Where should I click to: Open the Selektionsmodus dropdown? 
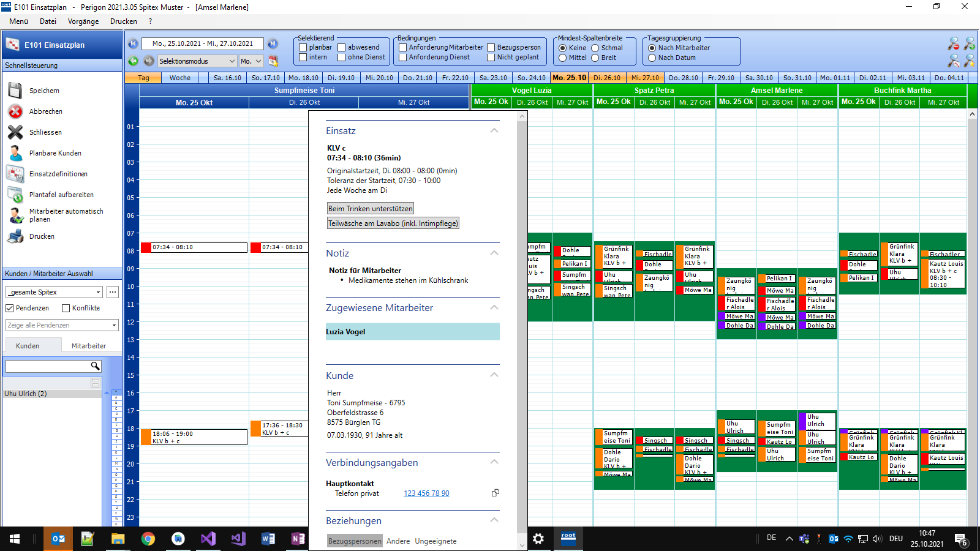[197, 61]
